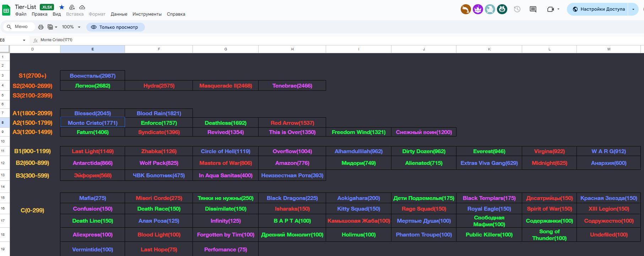Expand the arrow beside Настройки Доступа
The image size is (644, 256).
point(633,9)
